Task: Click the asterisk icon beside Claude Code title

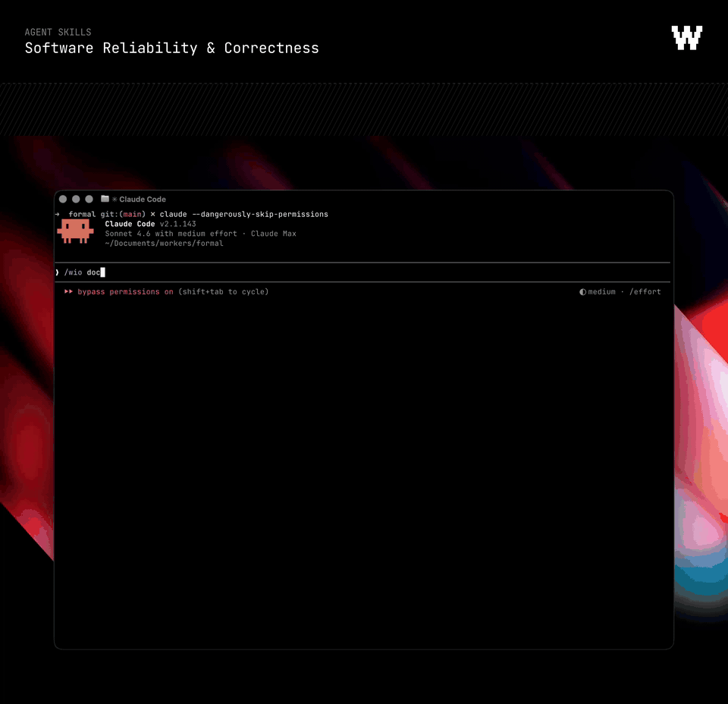Action: click(115, 200)
